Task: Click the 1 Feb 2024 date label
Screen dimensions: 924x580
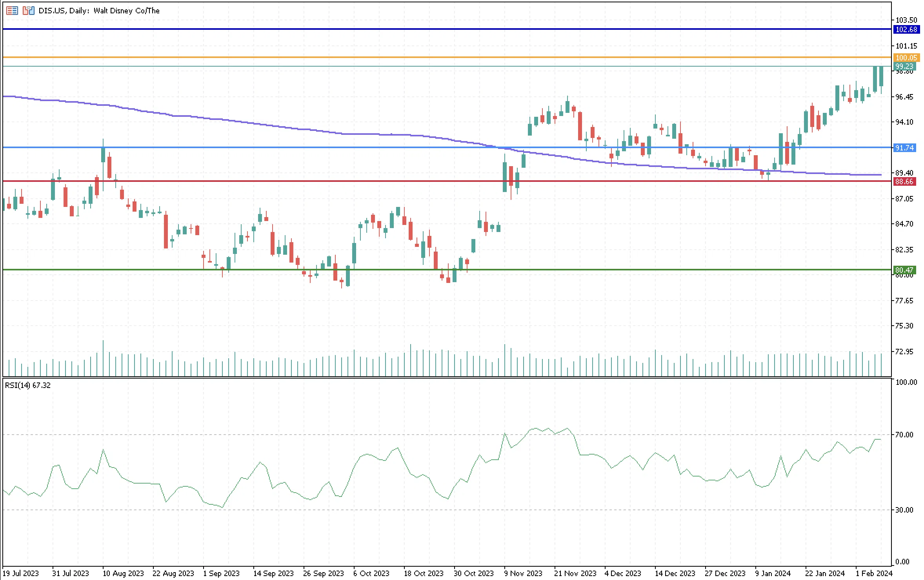Action: click(874, 573)
